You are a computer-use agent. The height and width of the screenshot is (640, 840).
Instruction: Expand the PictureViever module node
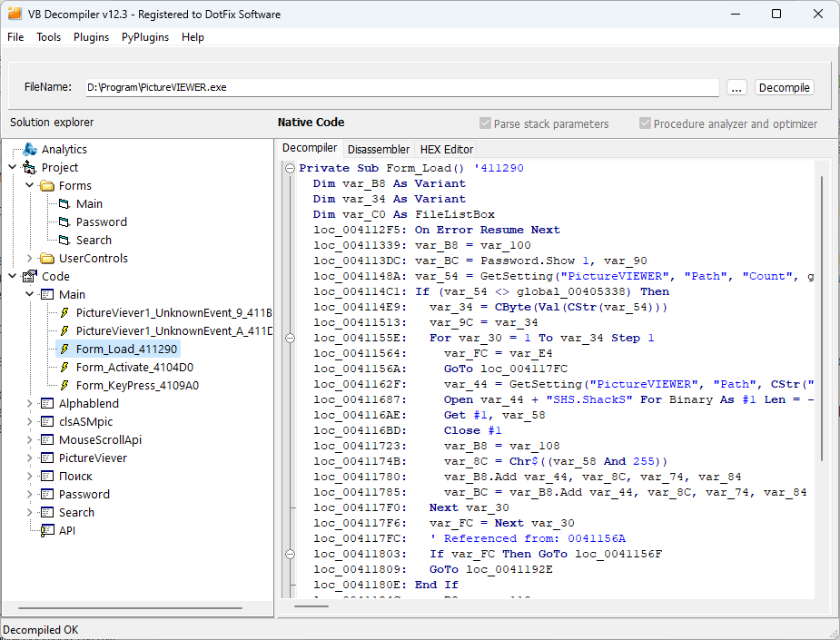click(29, 458)
